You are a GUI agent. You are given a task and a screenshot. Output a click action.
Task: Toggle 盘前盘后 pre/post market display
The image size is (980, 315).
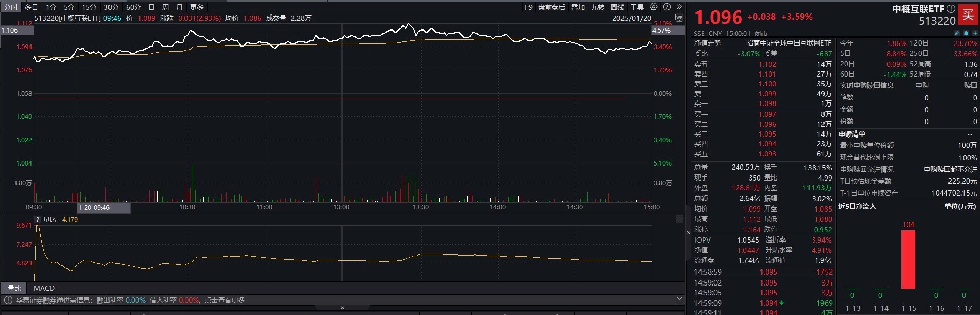pos(551,7)
